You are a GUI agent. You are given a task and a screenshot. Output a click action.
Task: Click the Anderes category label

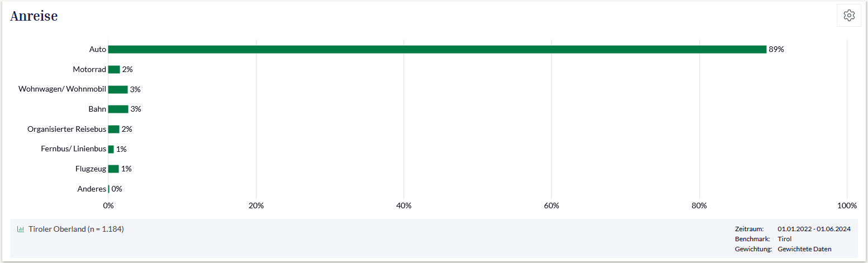click(92, 189)
